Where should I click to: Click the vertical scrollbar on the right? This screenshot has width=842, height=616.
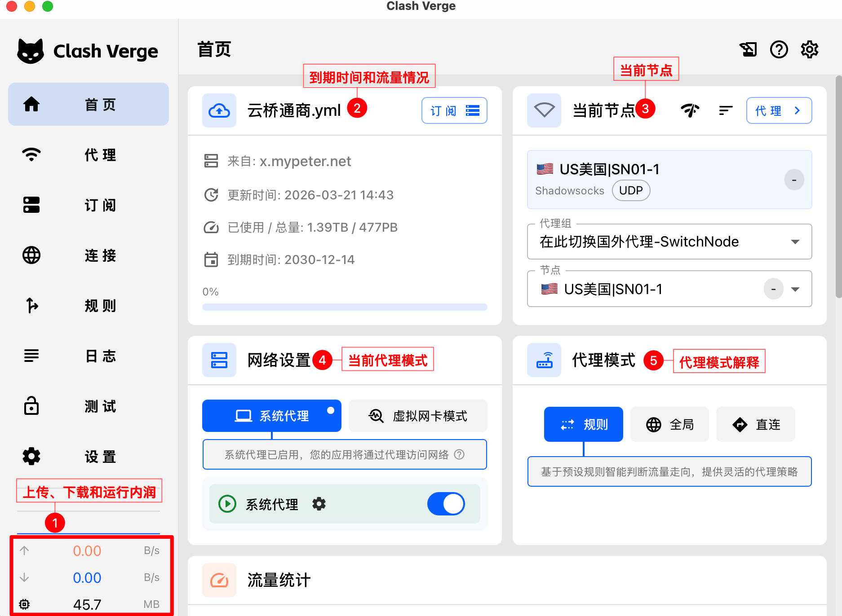tap(838, 187)
